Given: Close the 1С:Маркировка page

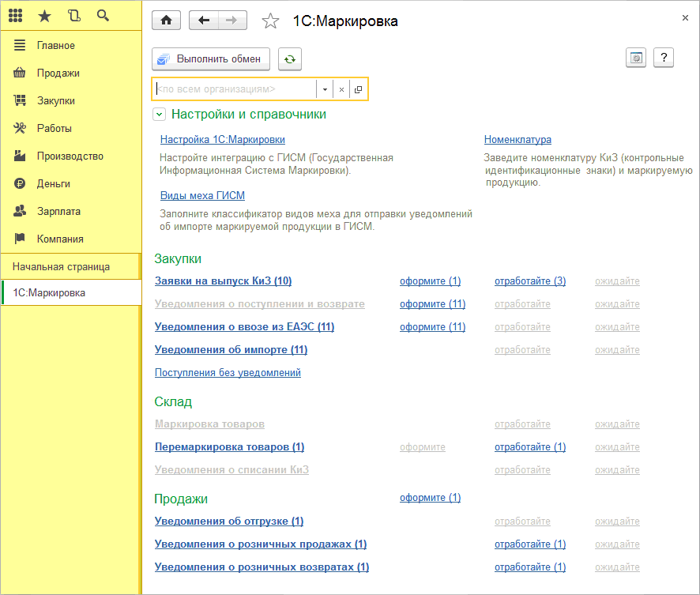Looking at the screenshot, I should point(685,18).
